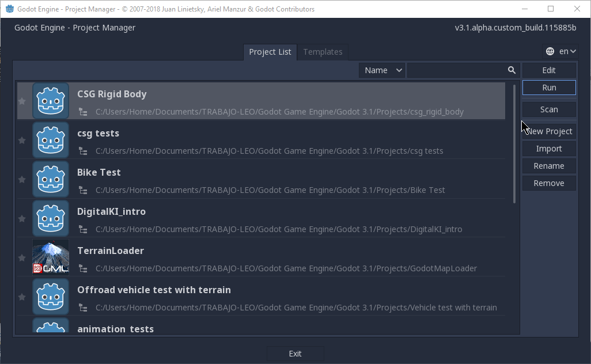Create a New Project

click(x=549, y=131)
